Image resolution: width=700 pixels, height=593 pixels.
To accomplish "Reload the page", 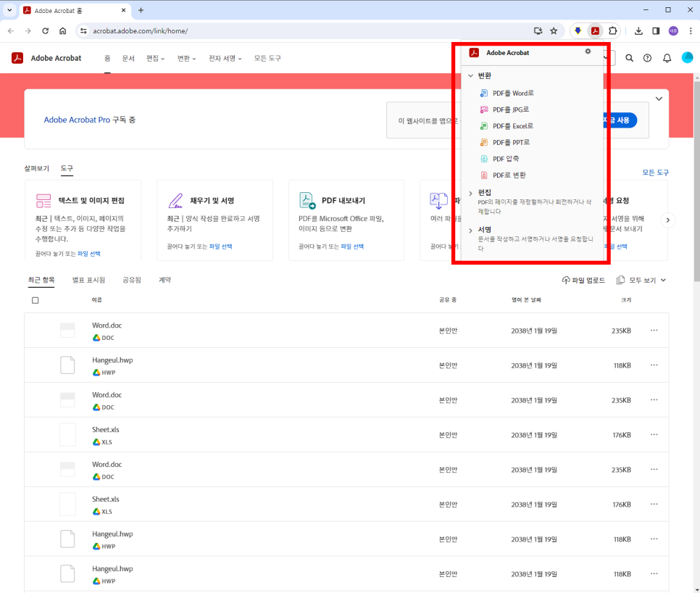I will (x=45, y=31).
